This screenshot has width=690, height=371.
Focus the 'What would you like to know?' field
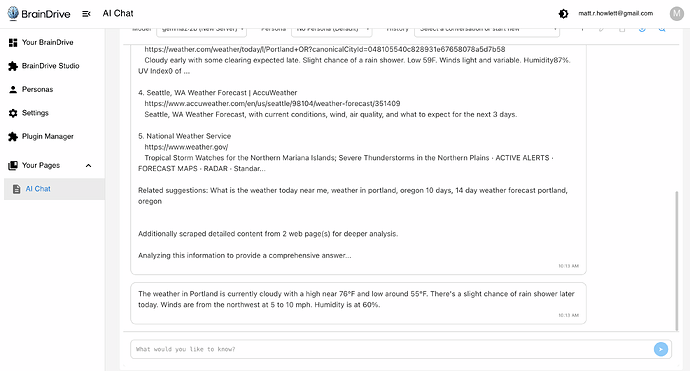[x=392, y=349]
